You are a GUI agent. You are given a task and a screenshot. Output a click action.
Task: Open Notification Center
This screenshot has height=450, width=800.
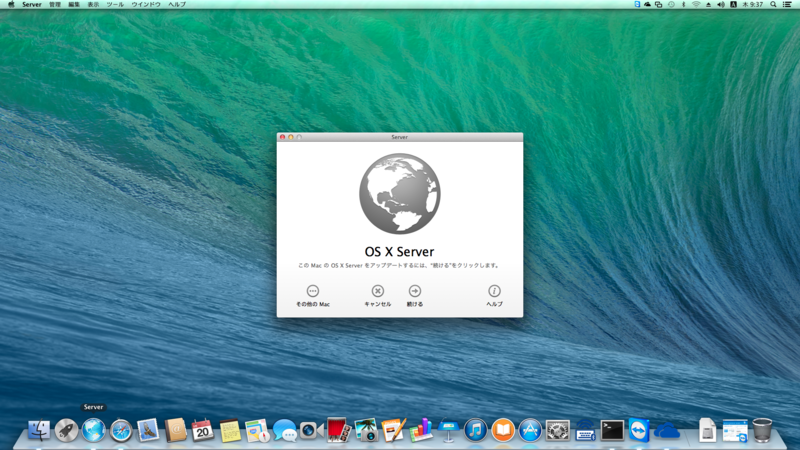787,4
